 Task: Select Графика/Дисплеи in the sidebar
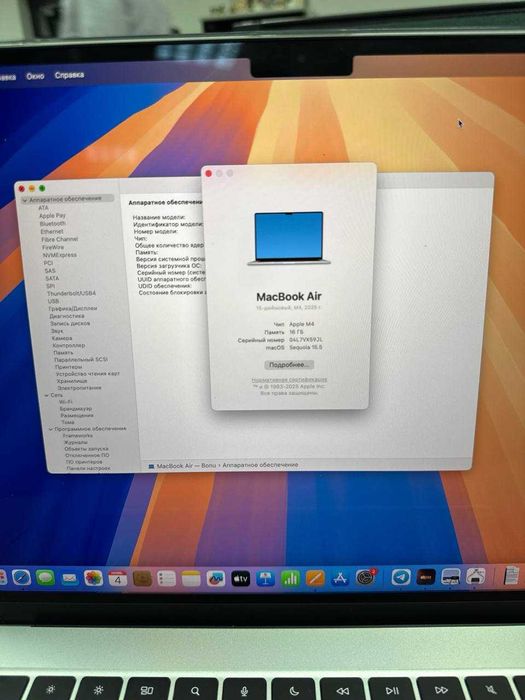[73, 308]
